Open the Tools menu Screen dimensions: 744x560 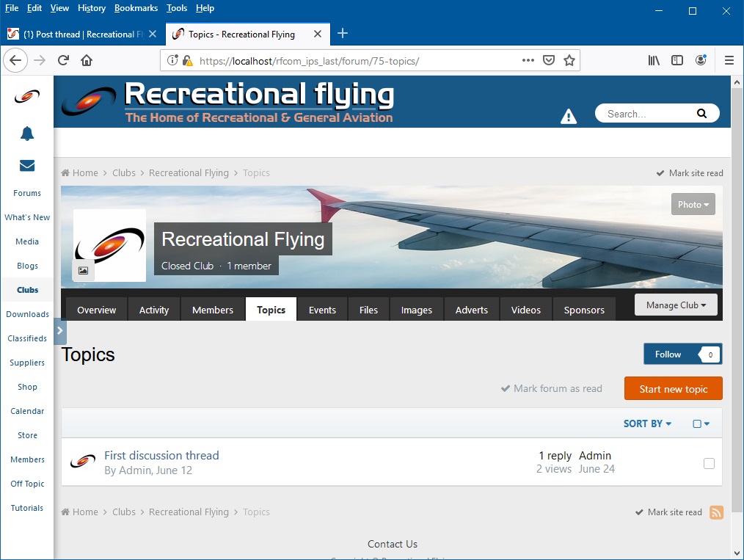coord(177,8)
